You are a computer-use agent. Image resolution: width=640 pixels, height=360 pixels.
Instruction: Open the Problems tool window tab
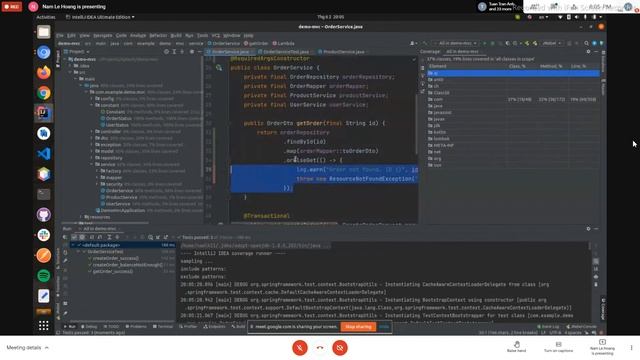pyautogui.click(x=136, y=327)
